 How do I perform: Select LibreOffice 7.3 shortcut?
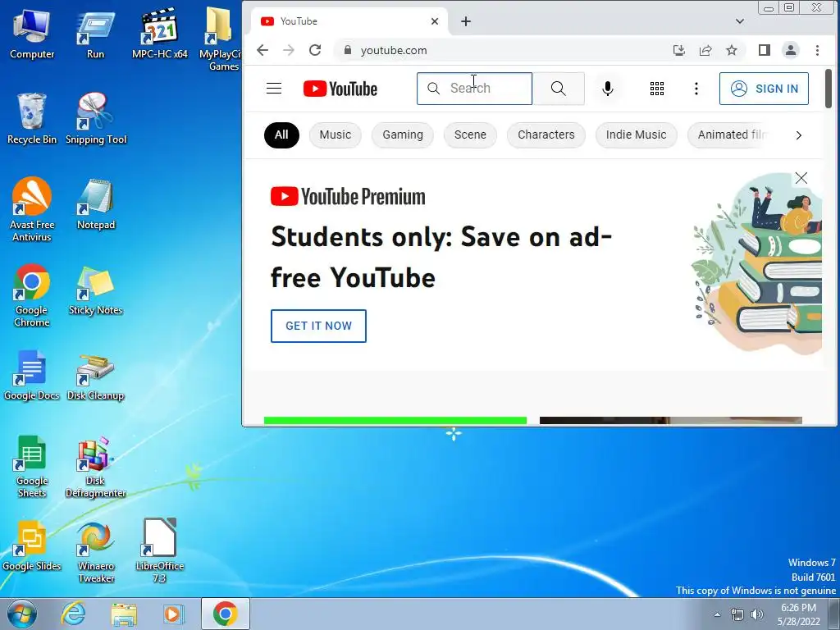pos(160,550)
